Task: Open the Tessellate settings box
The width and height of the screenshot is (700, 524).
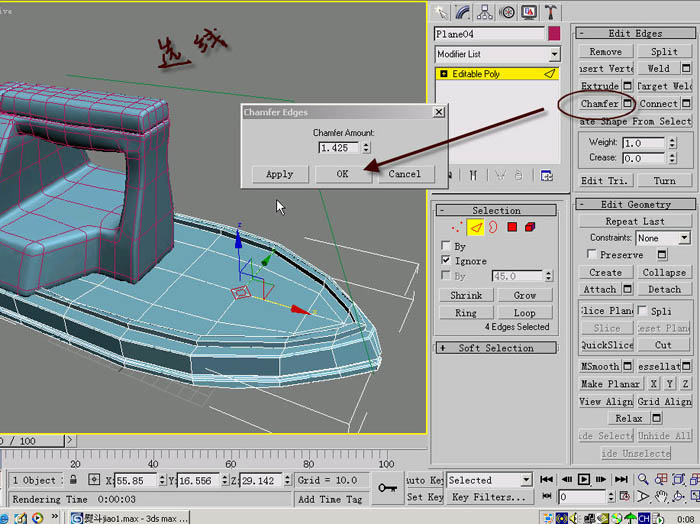Action: tap(686, 366)
